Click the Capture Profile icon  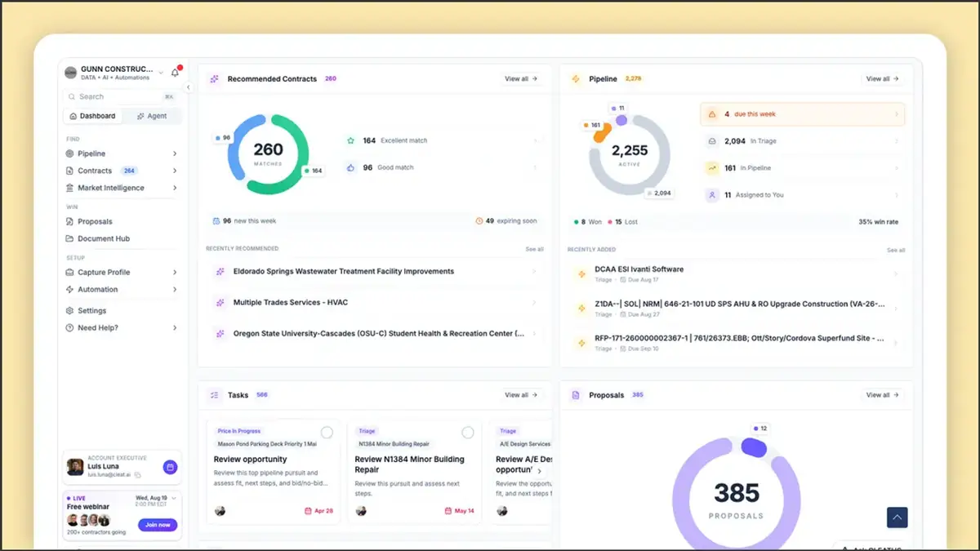tap(70, 272)
